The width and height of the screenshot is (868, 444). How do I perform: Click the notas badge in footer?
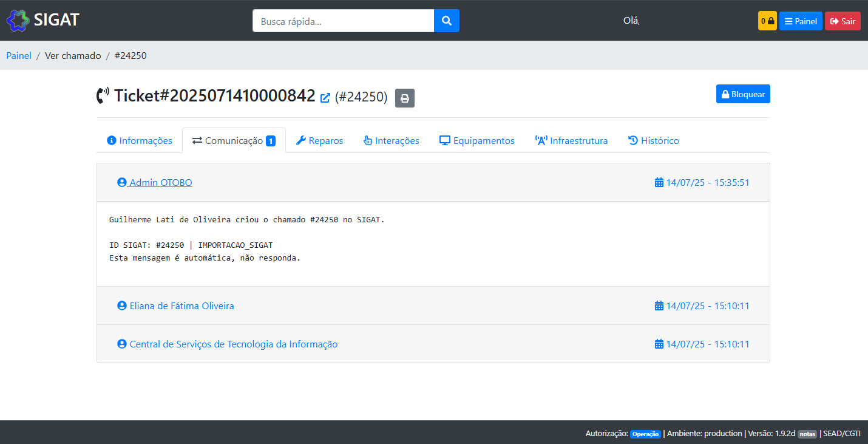tap(807, 434)
